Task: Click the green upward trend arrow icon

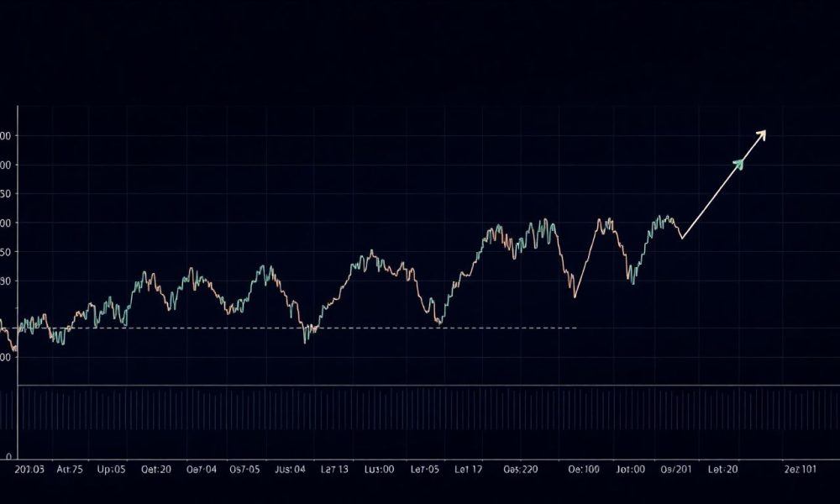Action: point(739,165)
